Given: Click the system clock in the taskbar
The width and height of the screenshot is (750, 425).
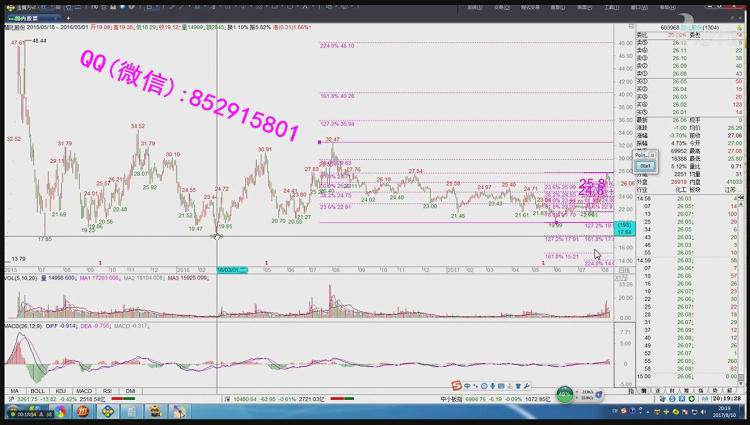Looking at the screenshot, I should click(x=723, y=411).
